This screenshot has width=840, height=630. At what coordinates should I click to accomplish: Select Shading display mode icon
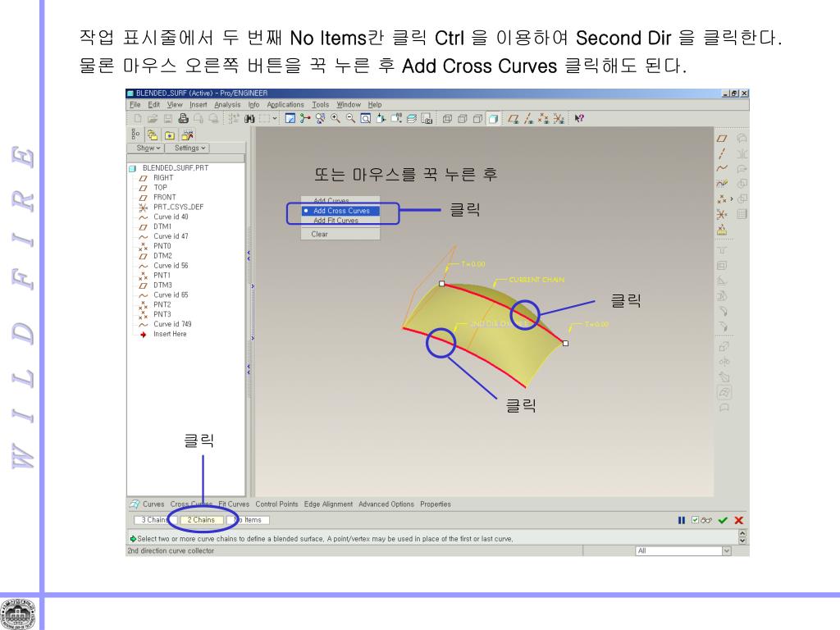[x=493, y=118]
